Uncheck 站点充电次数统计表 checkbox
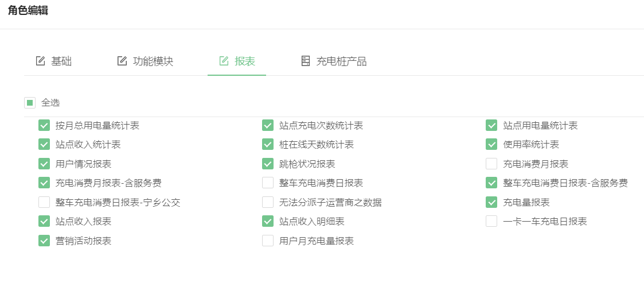Viewport: 644px width, 298px height. (268, 125)
